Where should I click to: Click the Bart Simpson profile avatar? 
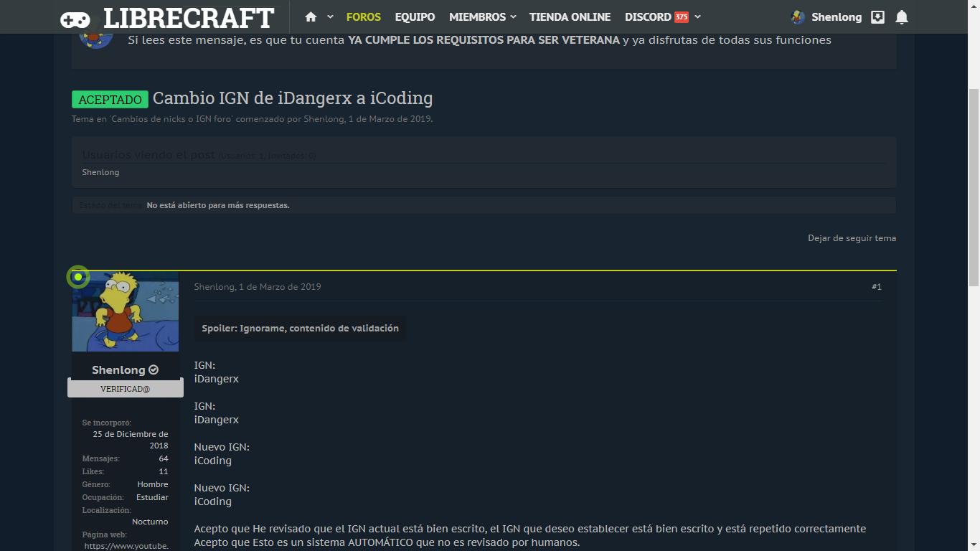click(x=126, y=311)
